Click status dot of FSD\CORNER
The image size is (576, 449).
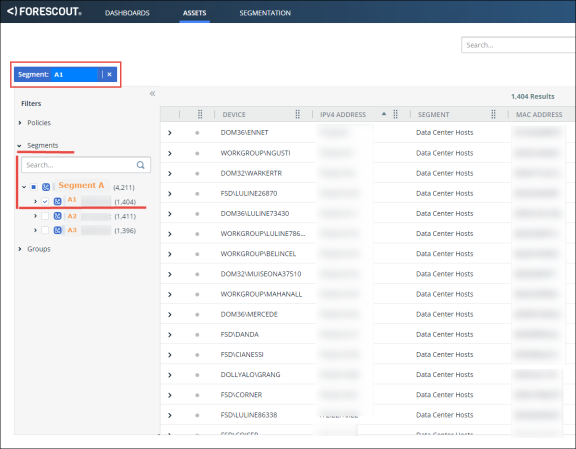tap(197, 395)
